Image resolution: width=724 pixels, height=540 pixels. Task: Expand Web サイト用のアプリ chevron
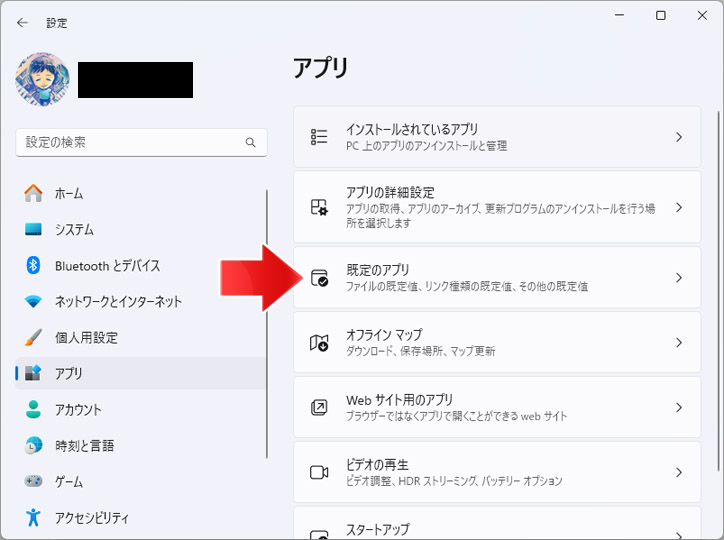(x=679, y=408)
